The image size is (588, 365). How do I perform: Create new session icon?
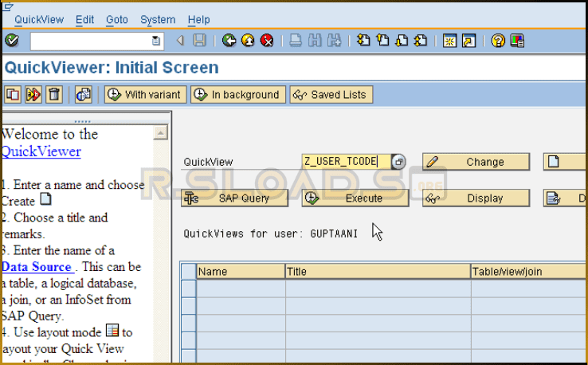(x=449, y=41)
